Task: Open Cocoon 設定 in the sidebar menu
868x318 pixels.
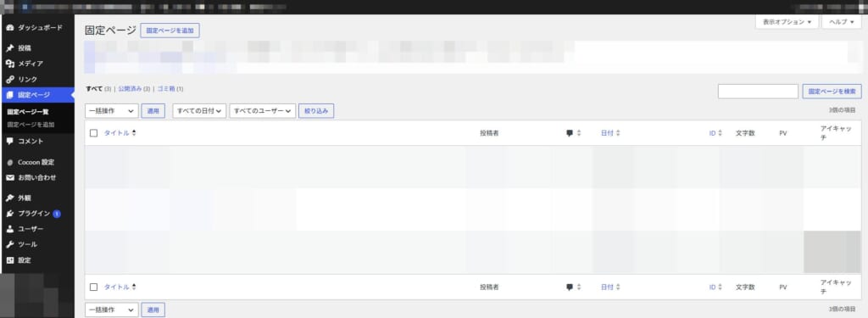Action: pyautogui.click(x=36, y=162)
